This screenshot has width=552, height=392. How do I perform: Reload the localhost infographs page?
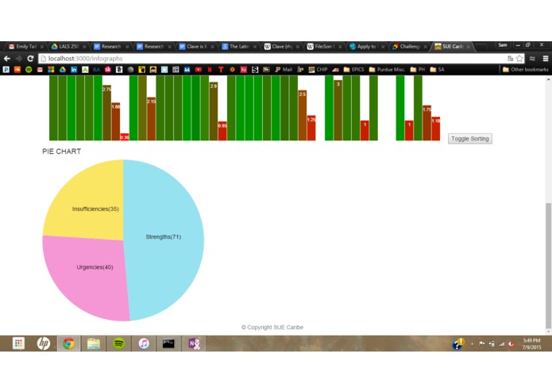click(30, 59)
